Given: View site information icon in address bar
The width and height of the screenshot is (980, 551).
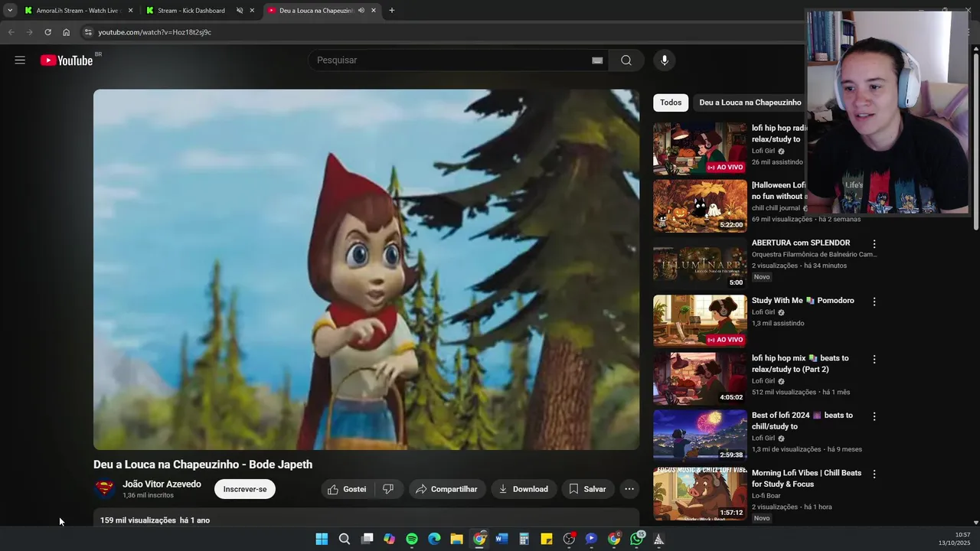Looking at the screenshot, I should (x=88, y=32).
